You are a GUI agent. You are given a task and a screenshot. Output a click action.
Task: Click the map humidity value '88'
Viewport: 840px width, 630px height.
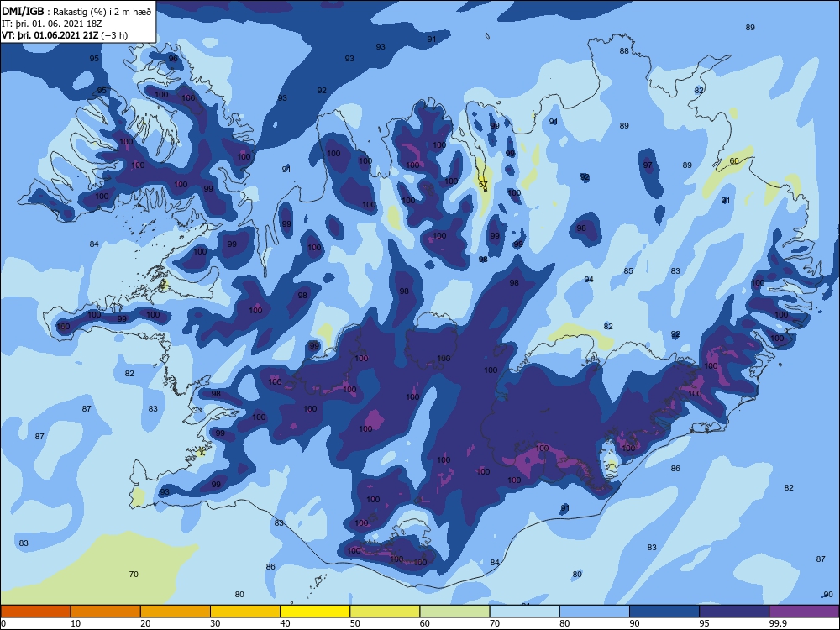click(624, 51)
